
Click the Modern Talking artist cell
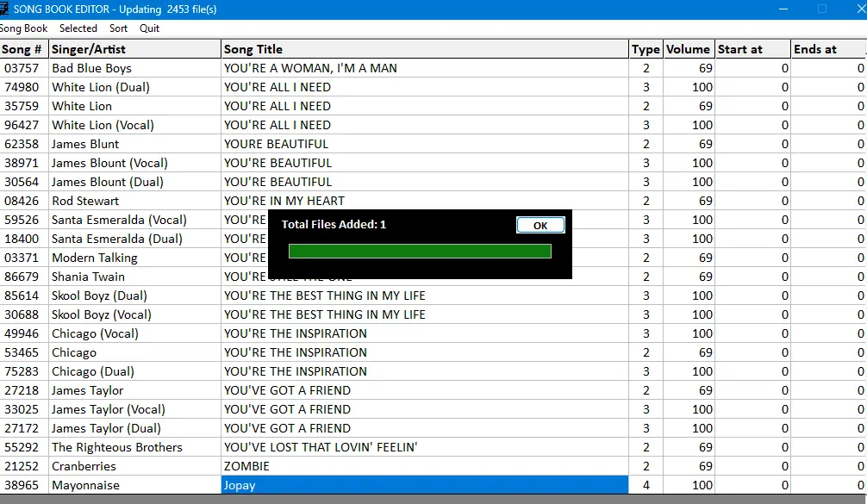tap(135, 258)
